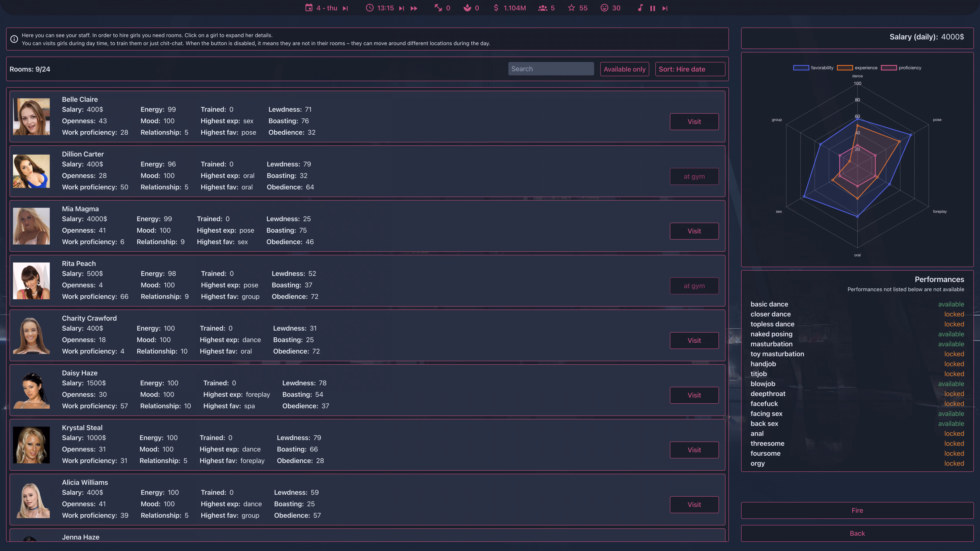Screen dimensions: 980x551
Task: Visit Belle Claire
Action: coord(694,122)
